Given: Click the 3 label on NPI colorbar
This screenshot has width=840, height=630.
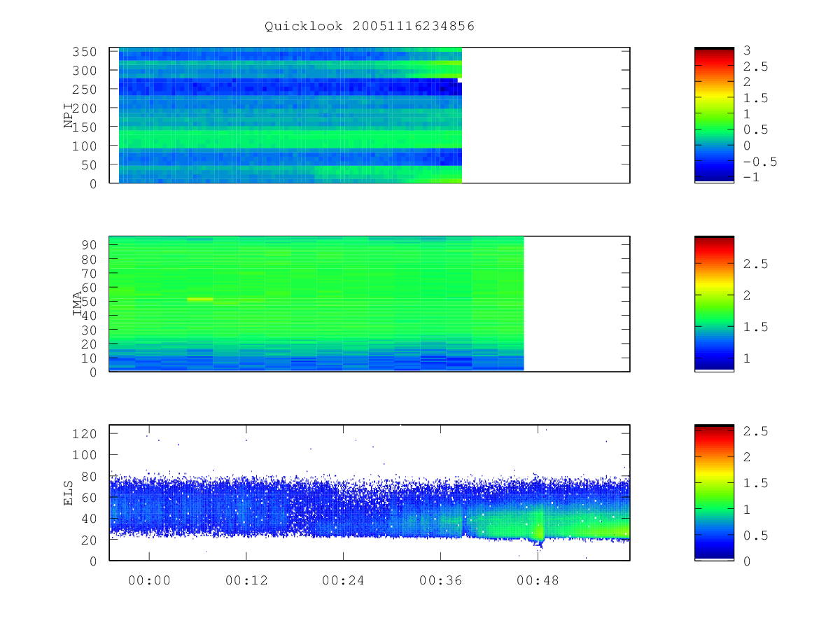Looking at the screenshot, I should 748,50.
